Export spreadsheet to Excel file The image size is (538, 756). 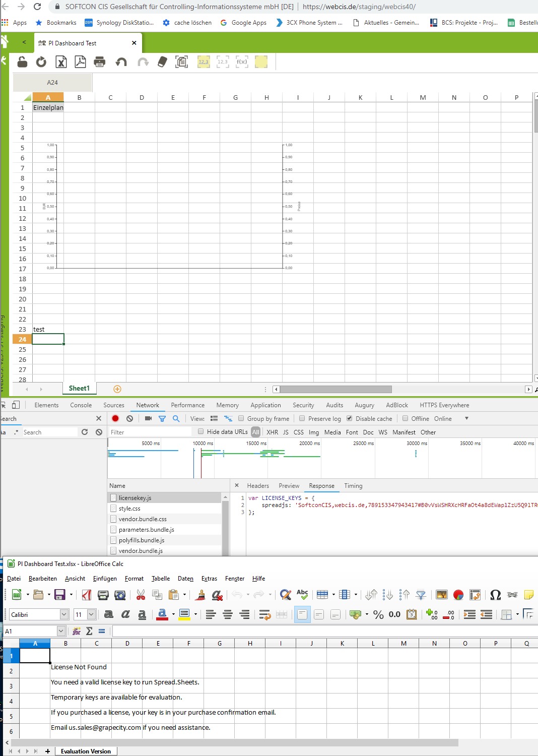pos(61,62)
